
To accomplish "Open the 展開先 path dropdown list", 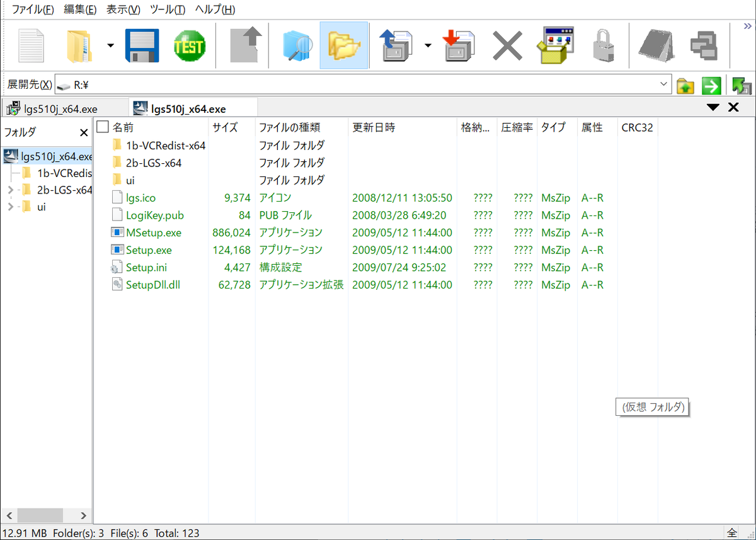I will pyautogui.click(x=663, y=84).
